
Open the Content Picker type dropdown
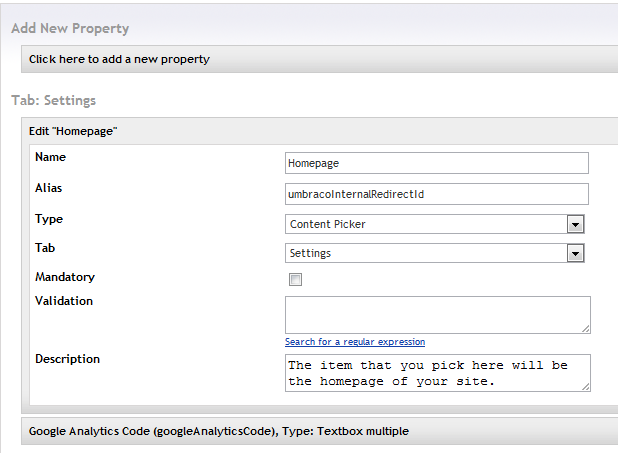point(435,224)
